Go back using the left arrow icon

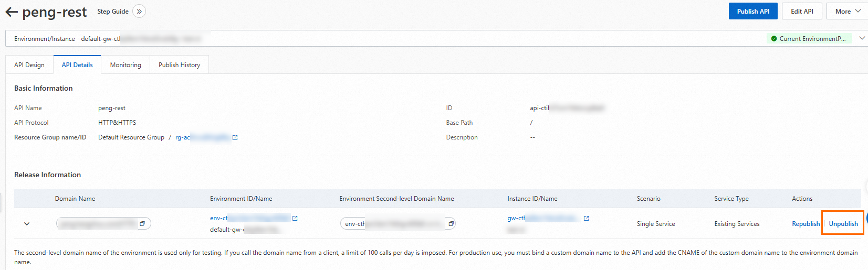(x=12, y=12)
